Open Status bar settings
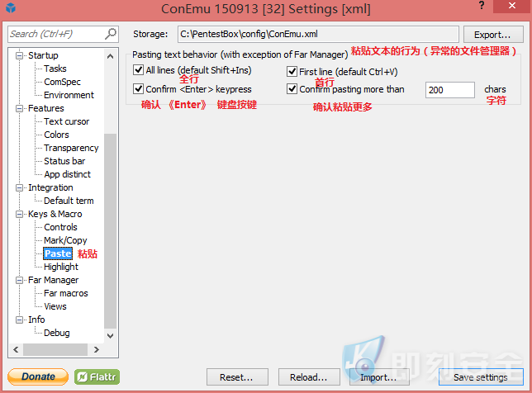The height and width of the screenshot is (393, 532). (64, 161)
